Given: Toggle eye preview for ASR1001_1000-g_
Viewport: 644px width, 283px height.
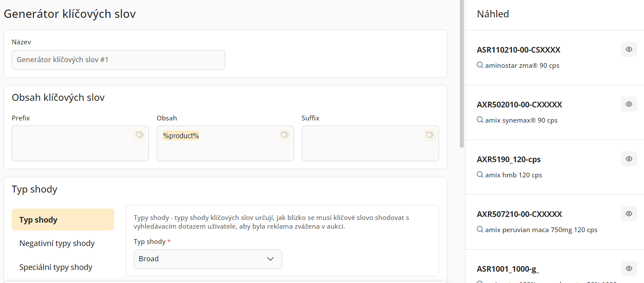Looking at the screenshot, I should point(628,269).
